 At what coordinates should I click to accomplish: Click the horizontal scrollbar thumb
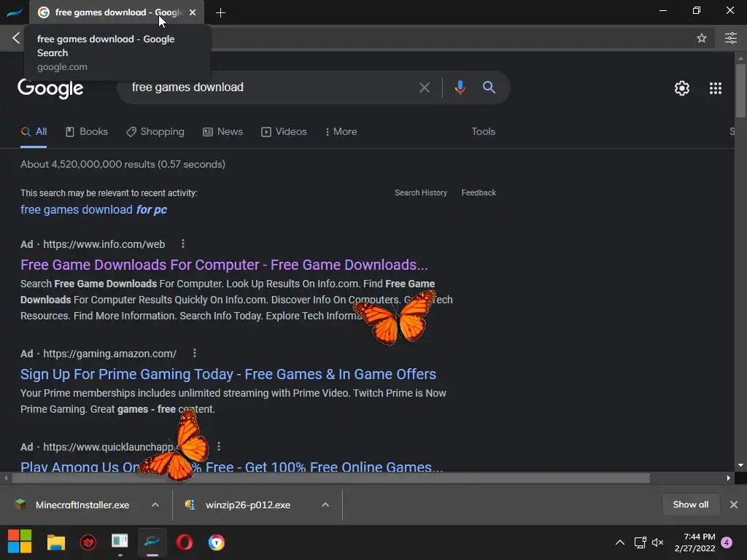point(330,478)
